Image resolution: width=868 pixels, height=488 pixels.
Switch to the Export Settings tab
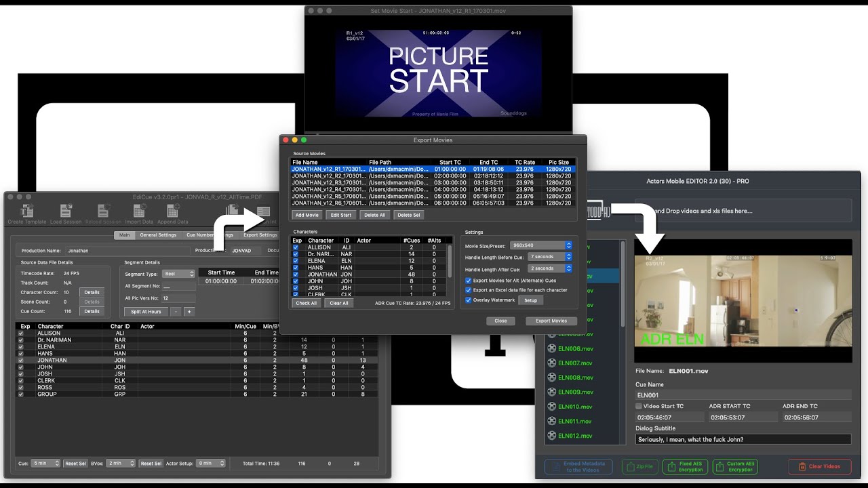click(260, 235)
